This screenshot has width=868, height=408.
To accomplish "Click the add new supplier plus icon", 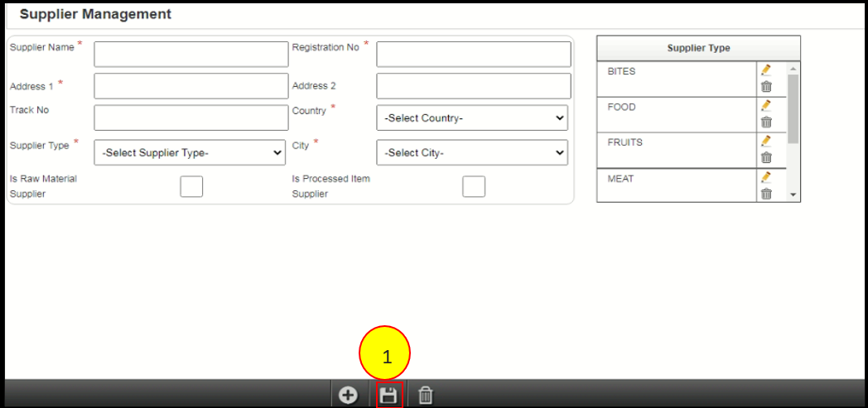I will (349, 396).
